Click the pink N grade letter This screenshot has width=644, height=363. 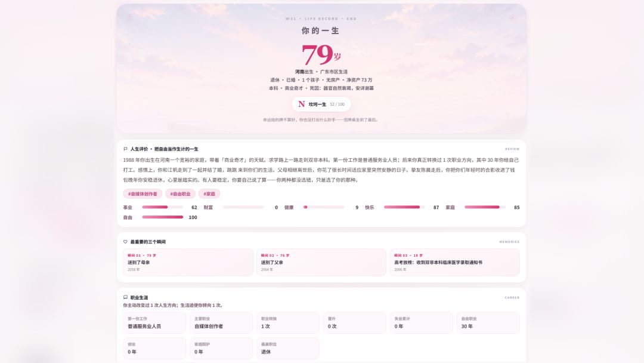302,104
